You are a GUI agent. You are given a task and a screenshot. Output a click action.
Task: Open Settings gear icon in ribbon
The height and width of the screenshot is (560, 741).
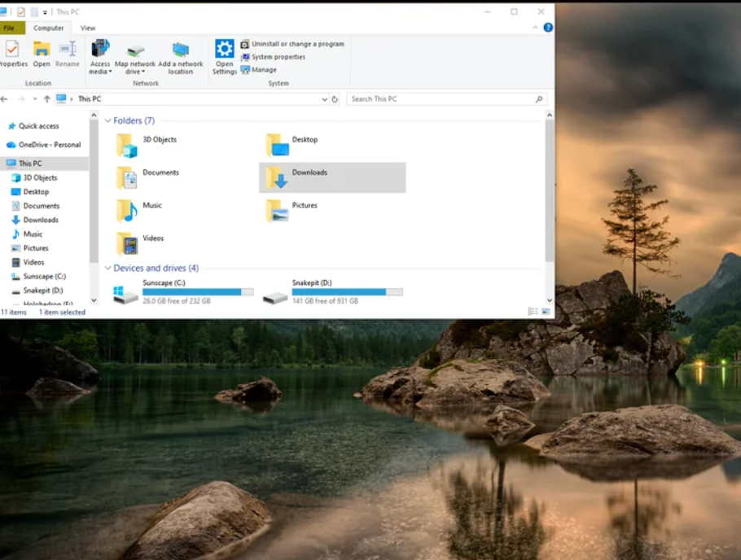coord(225,49)
